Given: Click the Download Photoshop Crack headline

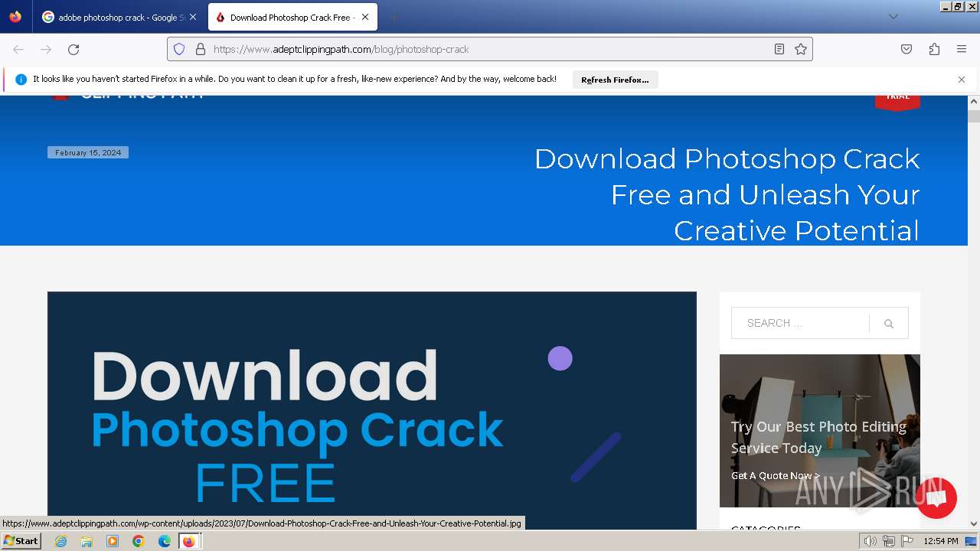Looking at the screenshot, I should (727, 194).
